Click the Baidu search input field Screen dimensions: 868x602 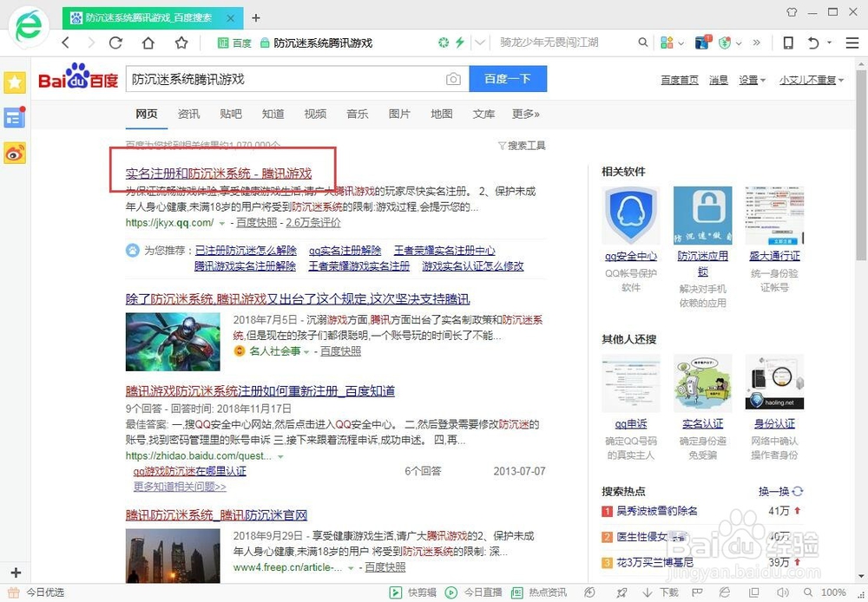[285, 79]
